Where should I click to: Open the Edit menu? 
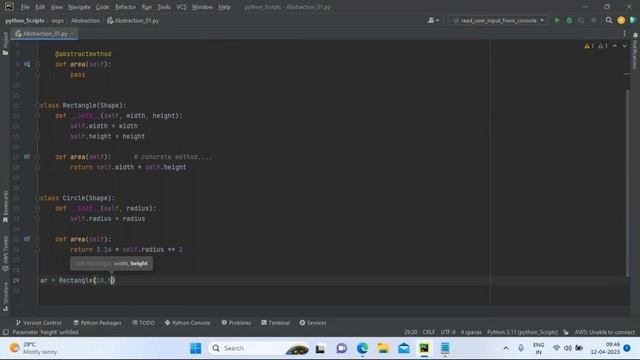(x=40, y=7)
